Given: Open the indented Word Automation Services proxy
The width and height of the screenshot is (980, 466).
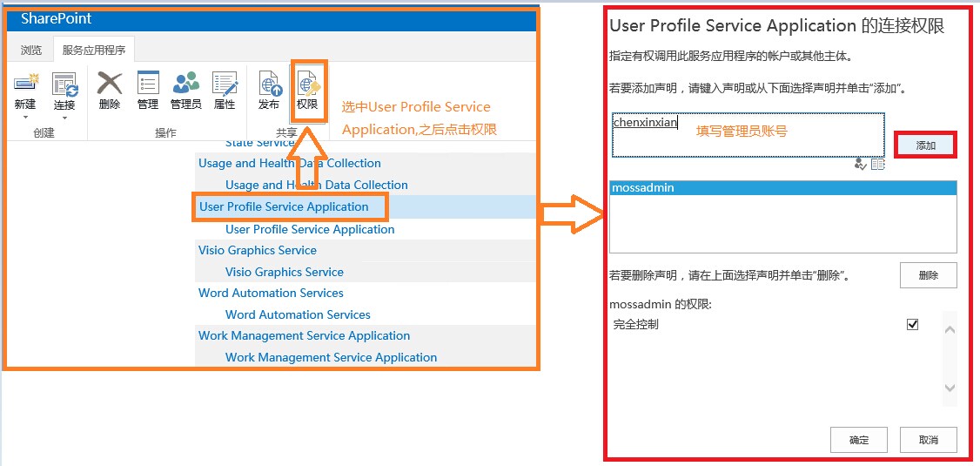Looking at the screenshot, I should [298, 314].
